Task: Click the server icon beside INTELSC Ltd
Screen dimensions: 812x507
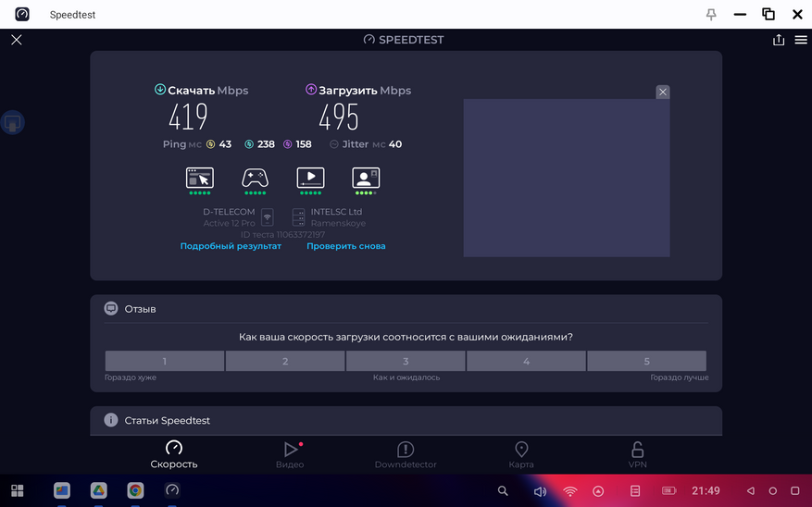Action: pyautogui.click(x=298, y=217)
